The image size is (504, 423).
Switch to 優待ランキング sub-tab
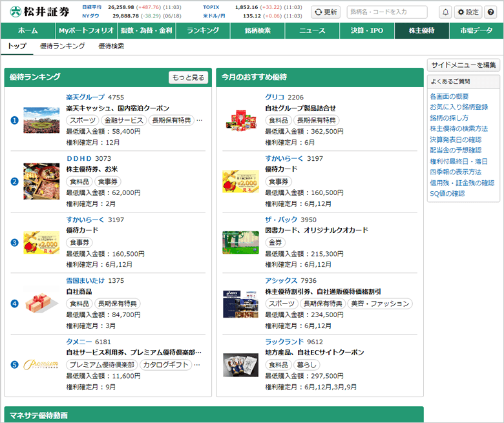coord(63,46)
